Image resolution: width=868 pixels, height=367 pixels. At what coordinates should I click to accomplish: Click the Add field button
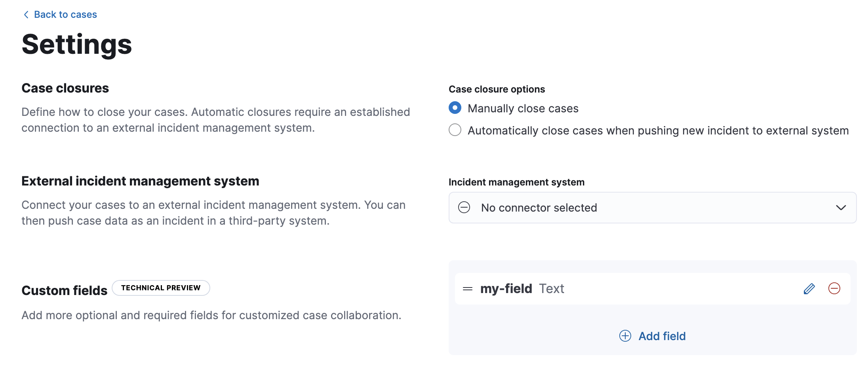(x=662, y=336)
